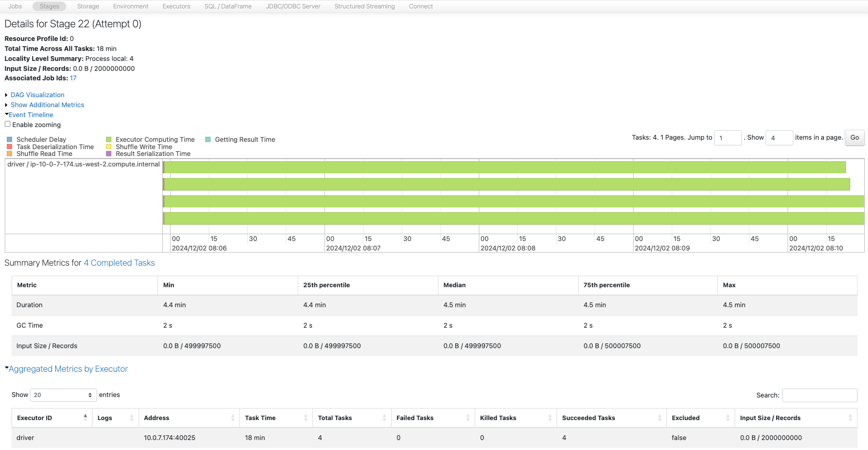Collapse the Event Timeline section

[x=31, y=115]
